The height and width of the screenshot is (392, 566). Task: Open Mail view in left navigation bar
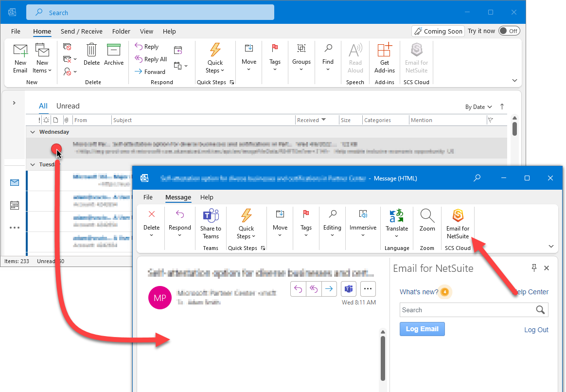(15, 183)
